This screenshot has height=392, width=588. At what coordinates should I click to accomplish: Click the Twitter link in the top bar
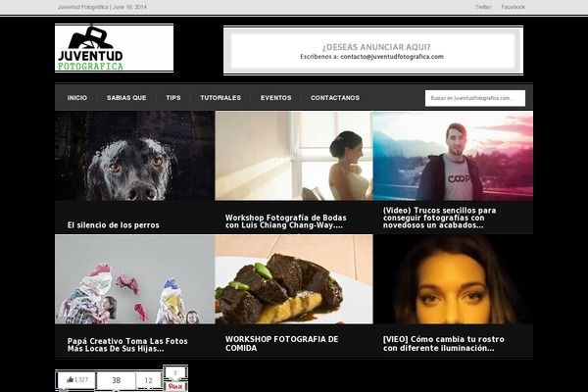coord(483,7)
